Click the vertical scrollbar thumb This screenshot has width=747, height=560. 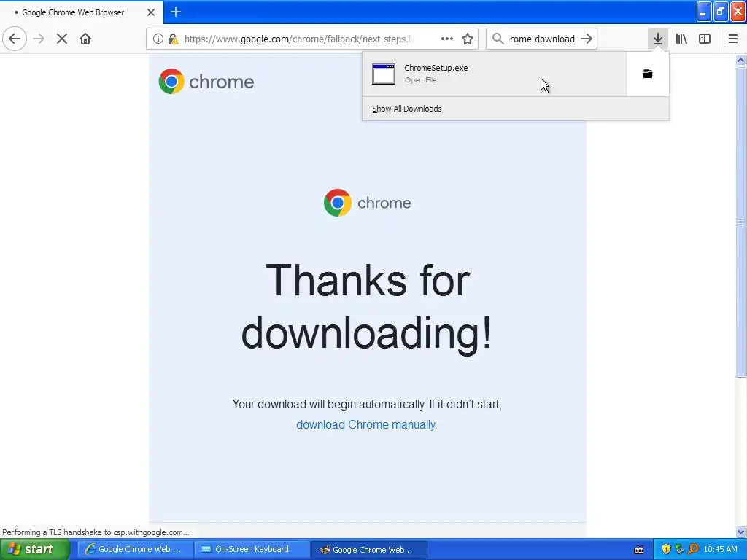pyautogui.click(x=740, y=222)
